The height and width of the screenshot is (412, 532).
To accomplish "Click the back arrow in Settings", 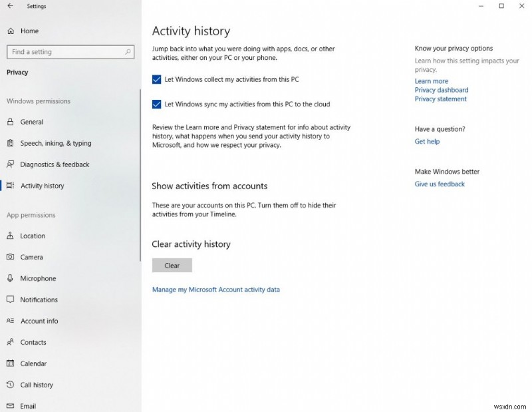I will coord(10,6).
